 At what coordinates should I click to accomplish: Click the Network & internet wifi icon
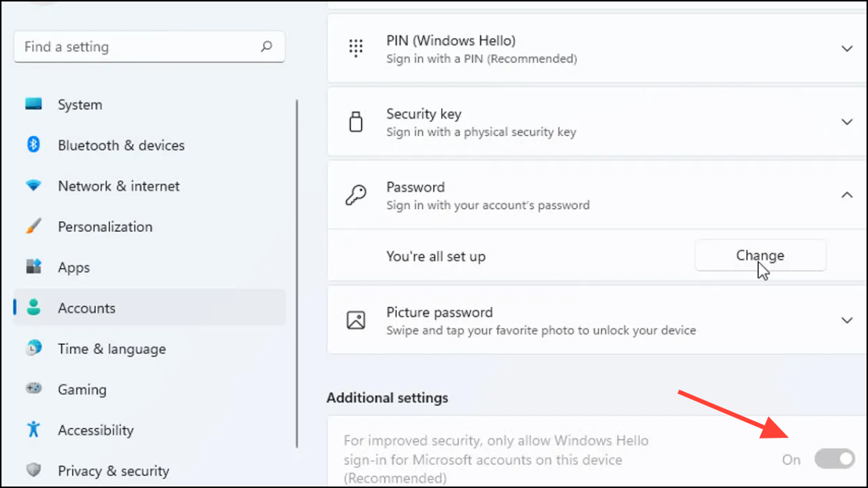pyautogui.click(x=33, y=186)
